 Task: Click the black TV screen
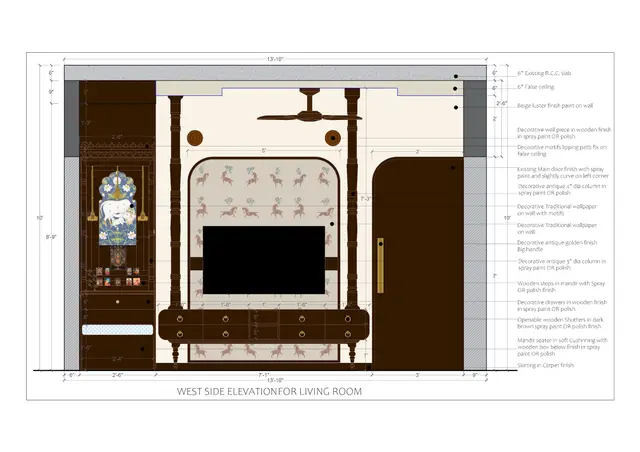(264, 260)
